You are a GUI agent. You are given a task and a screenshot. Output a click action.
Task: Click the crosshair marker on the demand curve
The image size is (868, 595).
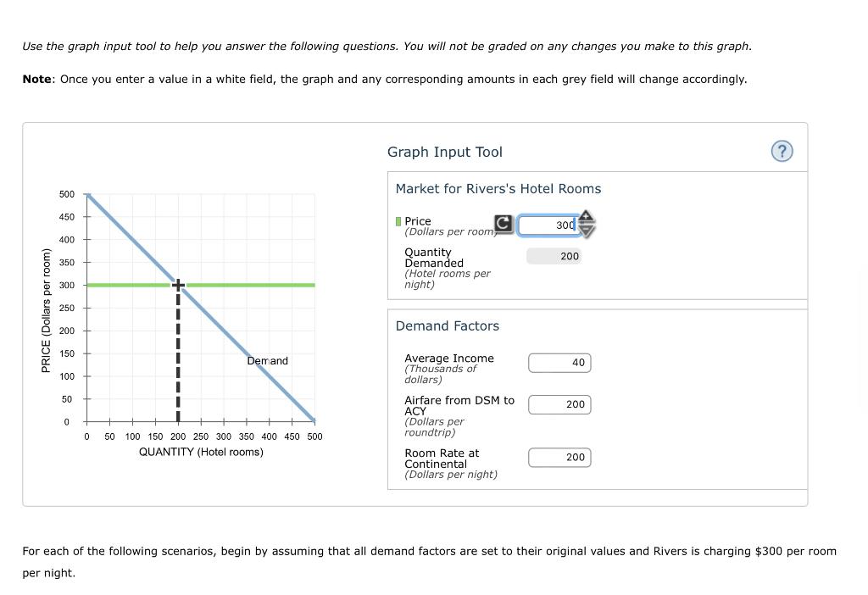[177, 285]
